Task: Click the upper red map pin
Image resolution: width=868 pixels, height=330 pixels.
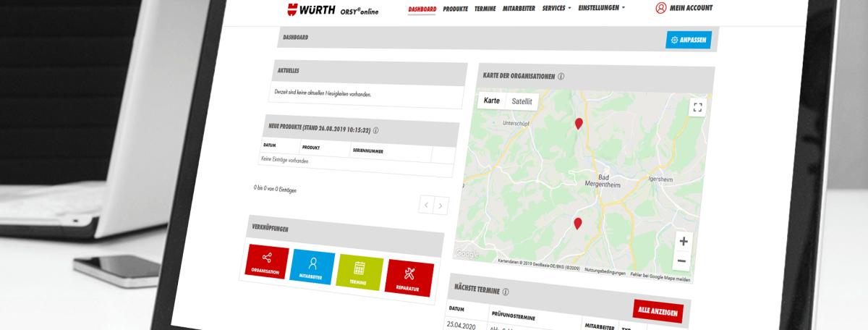Action: (x=579, y=124)
